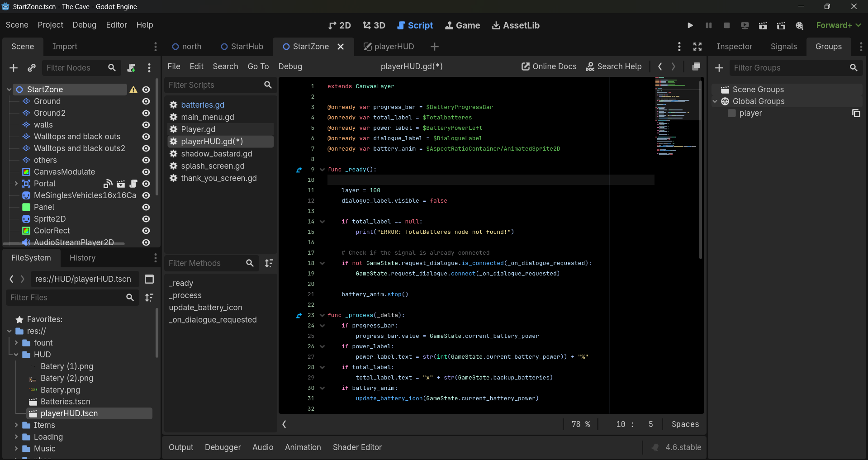This screenshot has height=460, width=868.
Task: Toggle the distraction-free mode icon
Action: pyautogui.click(x=697, y=47)
